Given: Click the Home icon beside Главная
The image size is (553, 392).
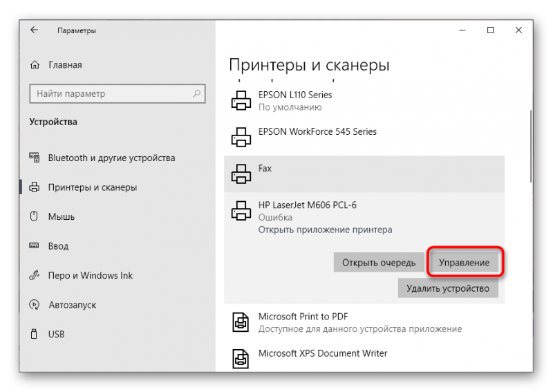Looking at the screenshot, I should [x=35, y=64].
